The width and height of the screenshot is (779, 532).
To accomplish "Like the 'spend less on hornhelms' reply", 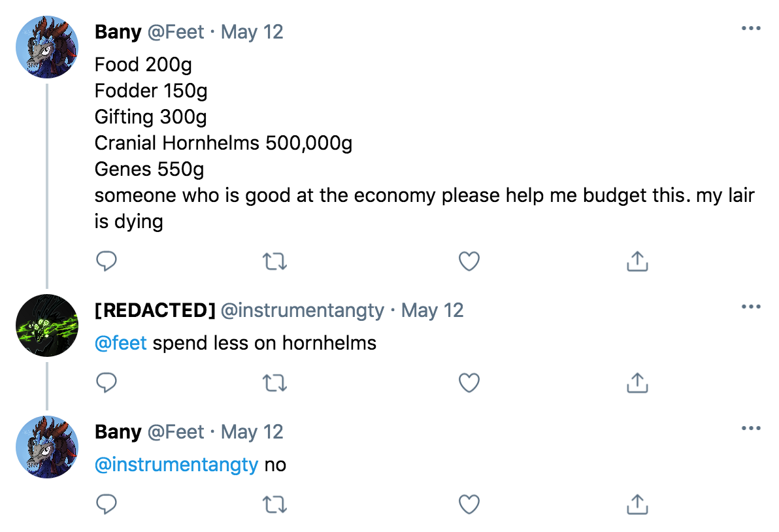I will coord(469,383).
